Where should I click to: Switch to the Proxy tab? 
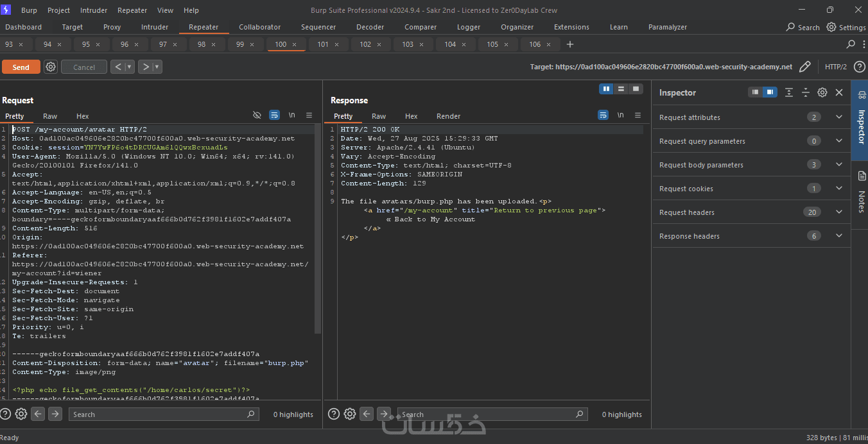click(112, 27)
